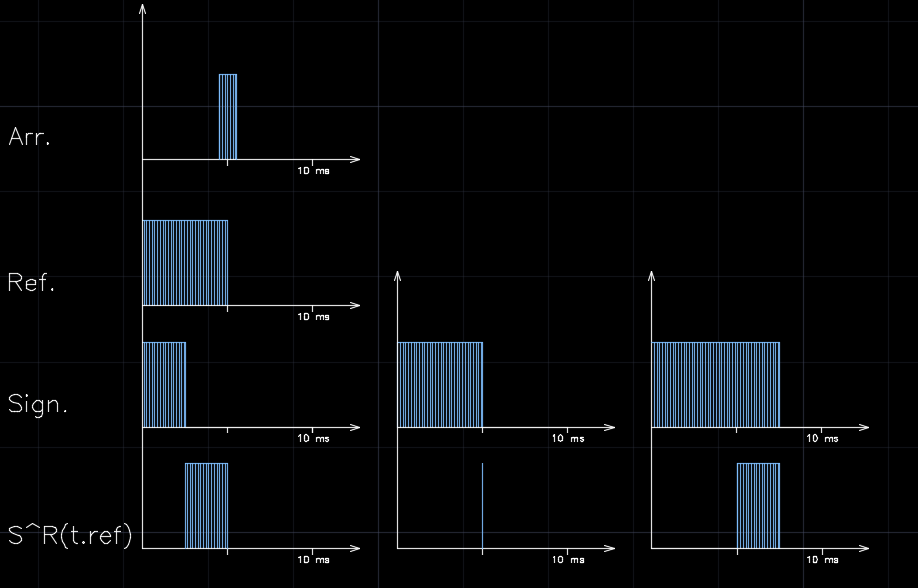The height and width of the screenshot is (588, 918).
Task: Pick "10 ms" on the middle chart's S^R axis
Action: coord(568,560)
